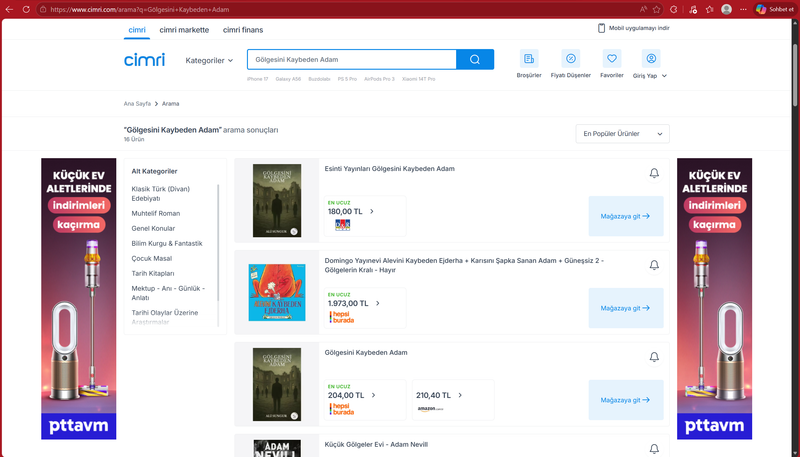Click the Giriş Yap profile icon

pos(651,60)
